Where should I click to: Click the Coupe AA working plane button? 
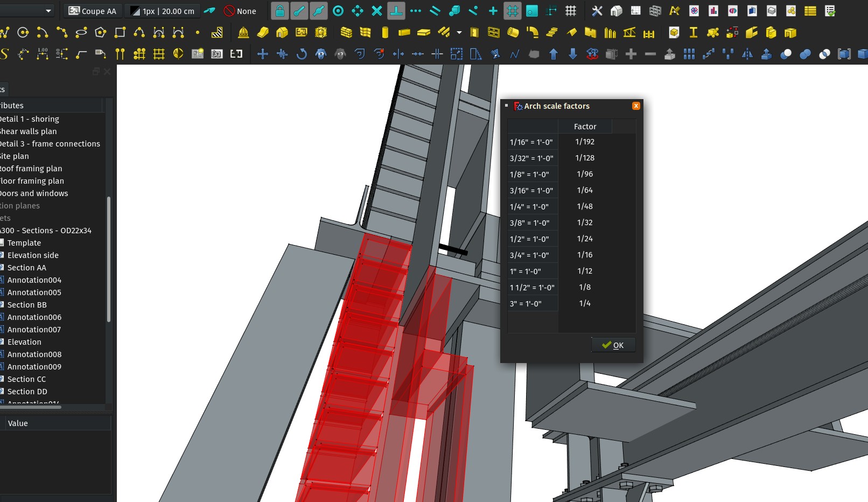click(x=92, y=10)
